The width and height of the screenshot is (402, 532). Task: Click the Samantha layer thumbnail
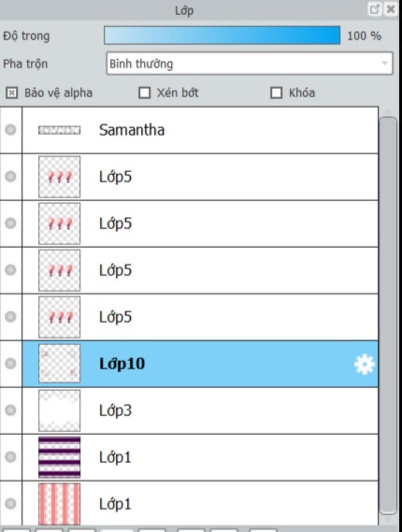[x=59, y=130]
